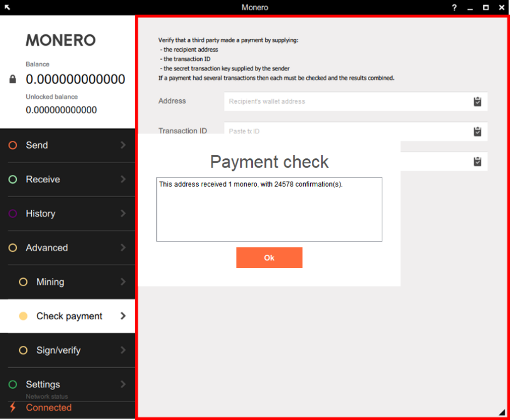Open the Sign/verify page
510x420 pixels.
pos(68,350)
